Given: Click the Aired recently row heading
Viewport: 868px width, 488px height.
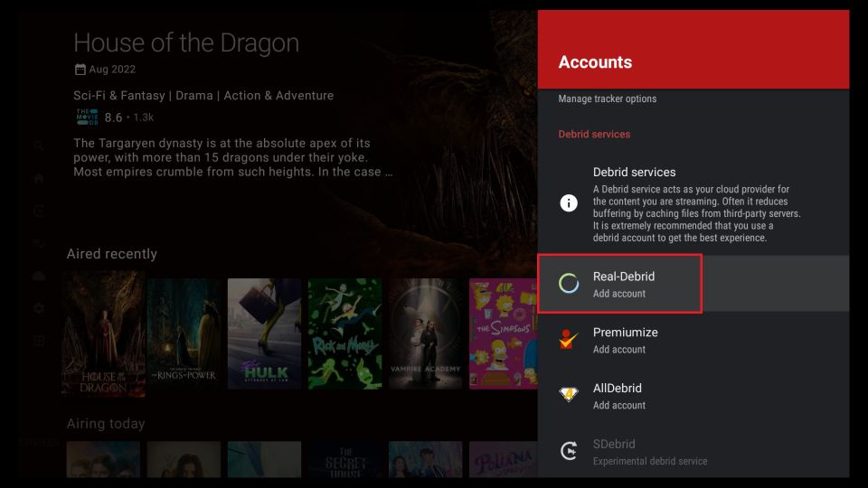Looking at the screenshot, I should (x=112, y=254).
